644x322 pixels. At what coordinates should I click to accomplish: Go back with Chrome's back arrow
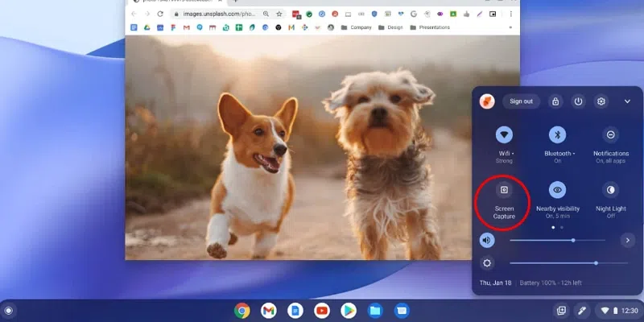pyautogui.click(x=134, y=14)
